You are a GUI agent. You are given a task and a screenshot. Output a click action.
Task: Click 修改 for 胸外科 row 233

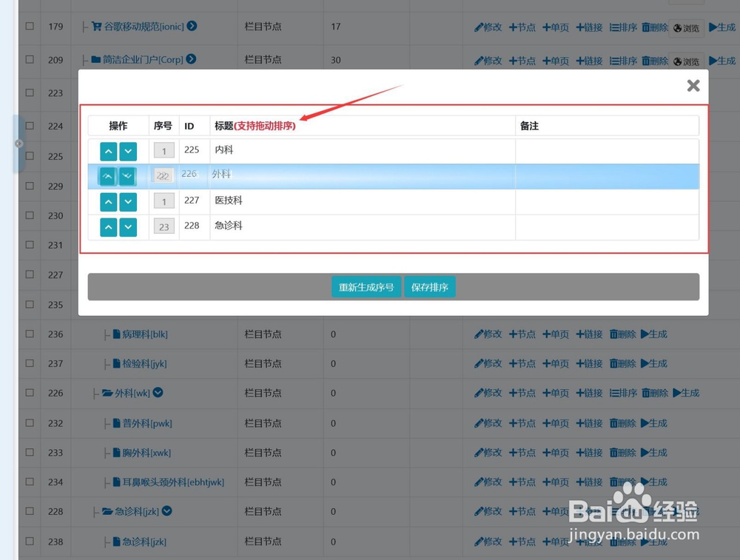point(488,453)
